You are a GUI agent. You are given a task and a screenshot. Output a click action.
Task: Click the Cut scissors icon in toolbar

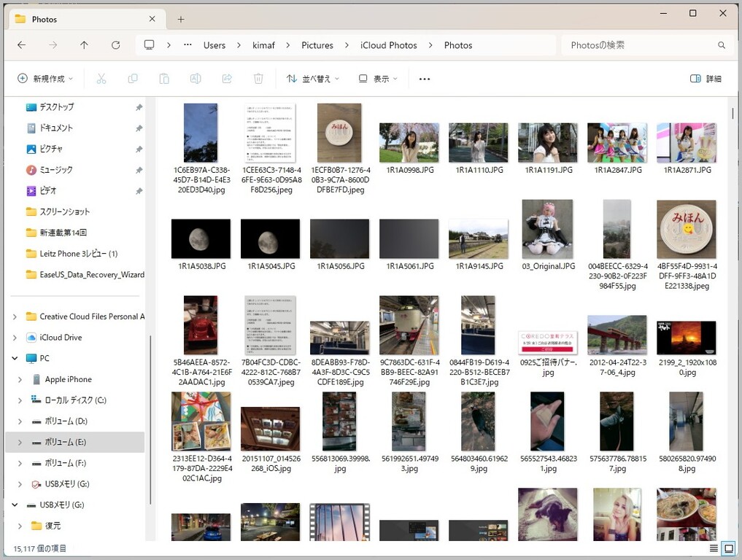pos(101,79)
